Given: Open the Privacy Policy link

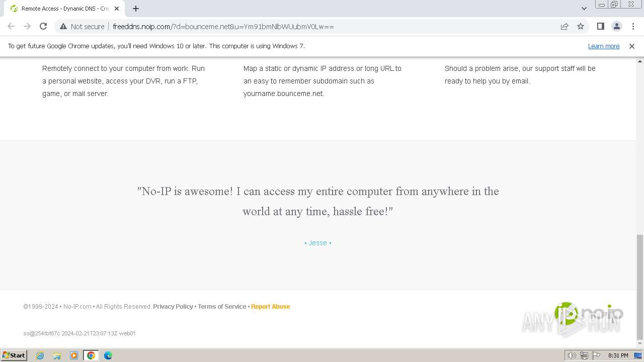Looking at the screenshot, I should click(x=173, y=306).
